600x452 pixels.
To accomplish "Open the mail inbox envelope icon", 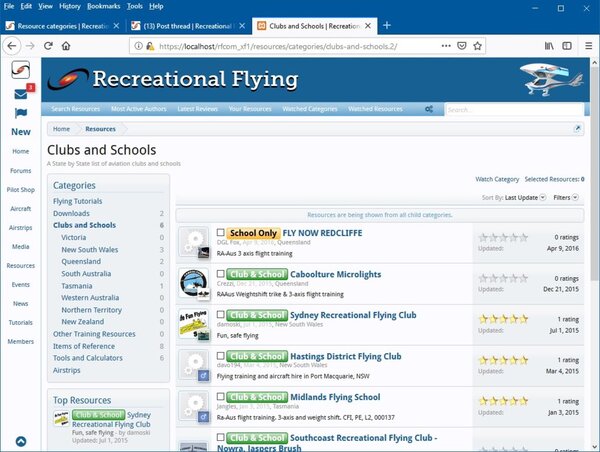I will 20,94.
